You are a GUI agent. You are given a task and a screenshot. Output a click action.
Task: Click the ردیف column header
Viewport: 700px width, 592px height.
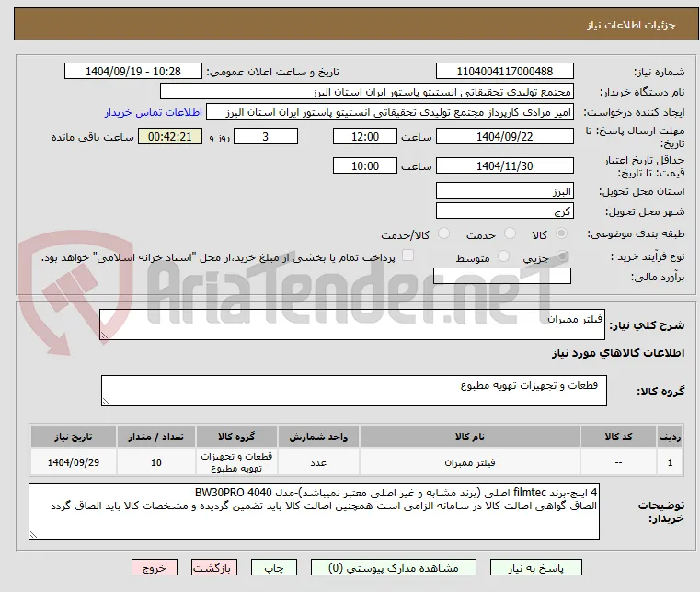click(x=670, y=437)
